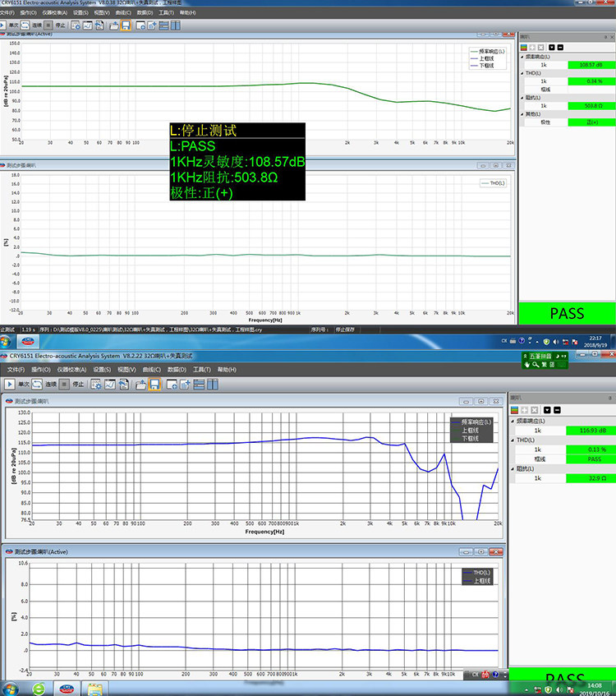Image resolution: width=616 pixels, height=696 pixels.
Task: Tile windows vertically icon in lower toolbar
Action: 213,385
